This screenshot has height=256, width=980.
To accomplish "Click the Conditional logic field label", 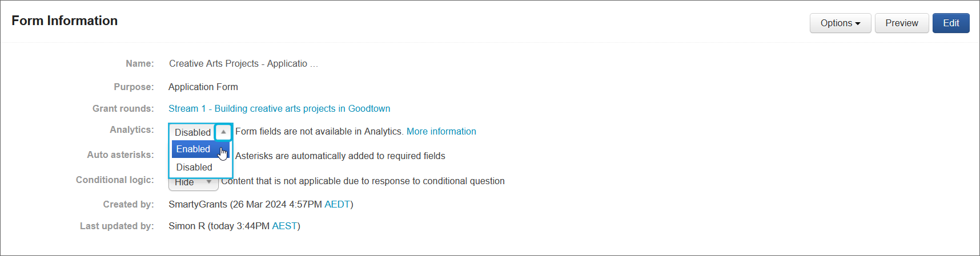I will coord(115,180).
